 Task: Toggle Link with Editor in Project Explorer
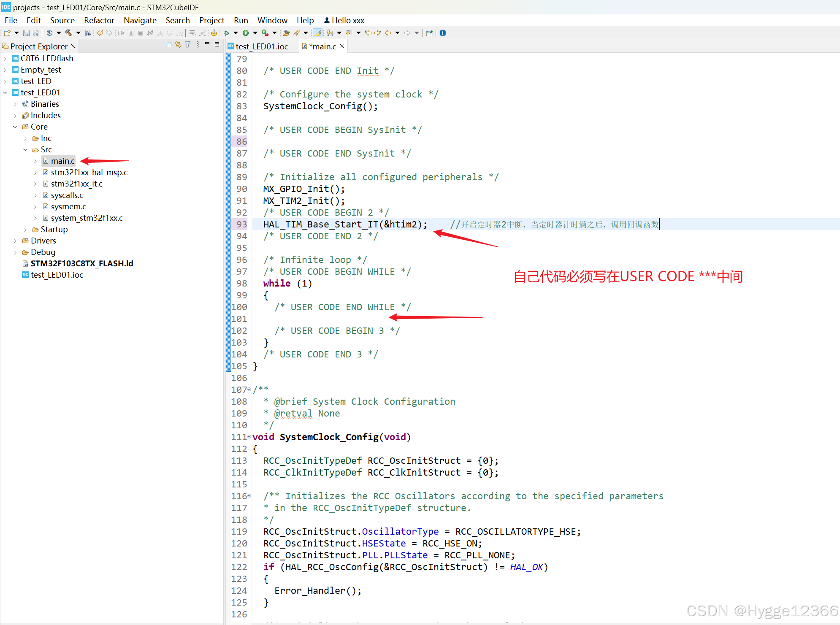click(x=178, y=45)
